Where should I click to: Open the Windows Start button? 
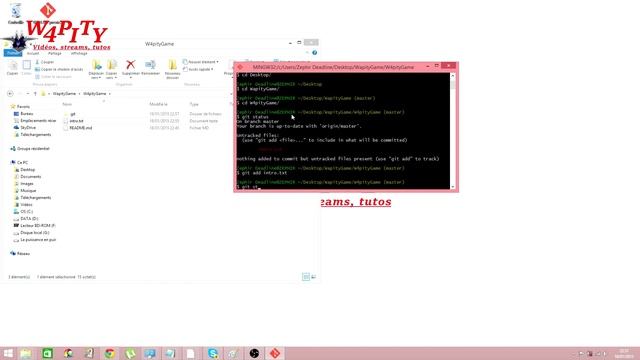point(8,353)
